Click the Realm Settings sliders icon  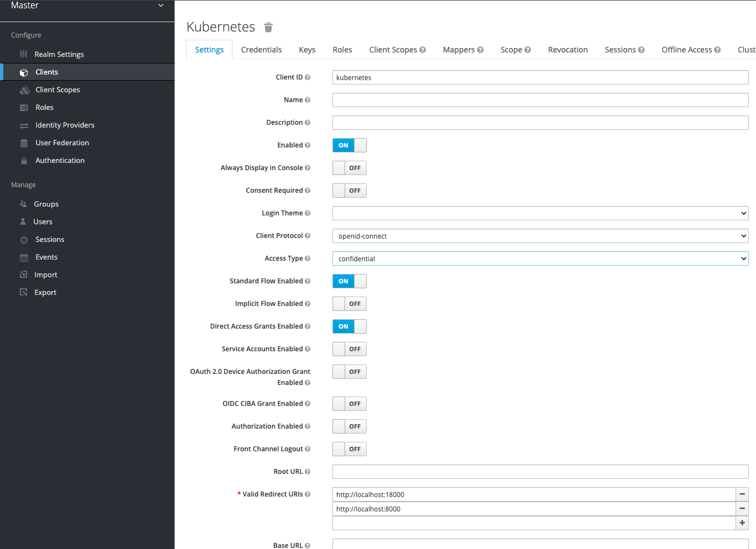tap(23, 54)
